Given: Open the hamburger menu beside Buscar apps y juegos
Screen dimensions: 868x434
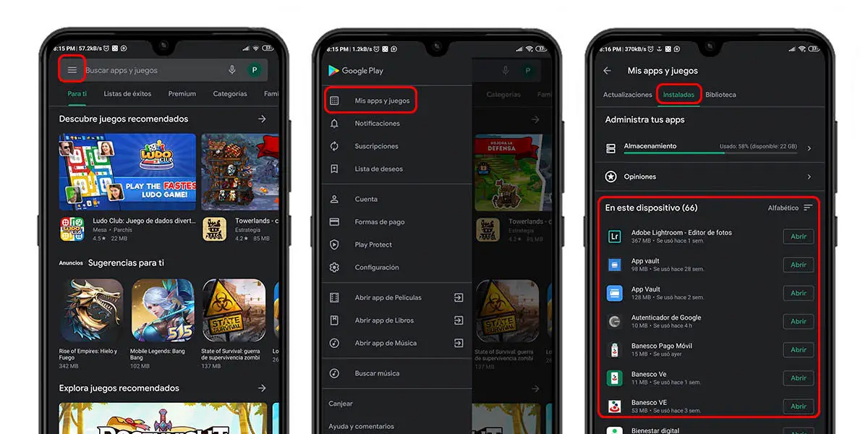Looking at the screenshot, I should 72,70.
